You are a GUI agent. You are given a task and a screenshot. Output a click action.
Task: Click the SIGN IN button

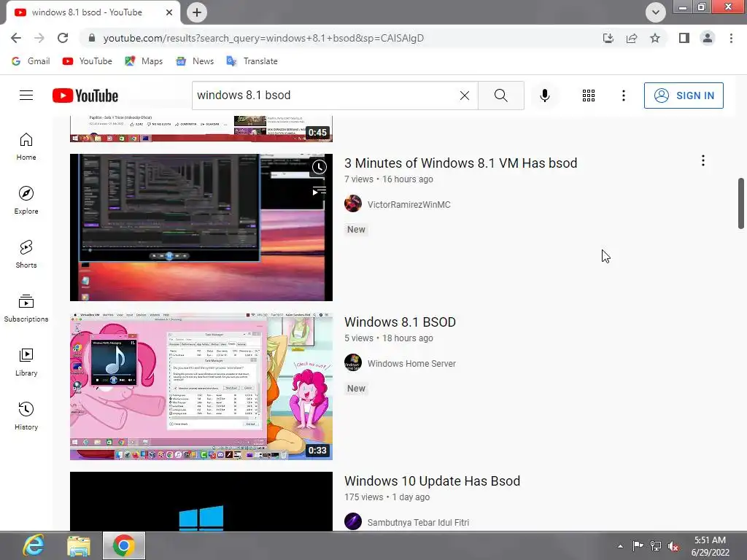pos(683,96)
